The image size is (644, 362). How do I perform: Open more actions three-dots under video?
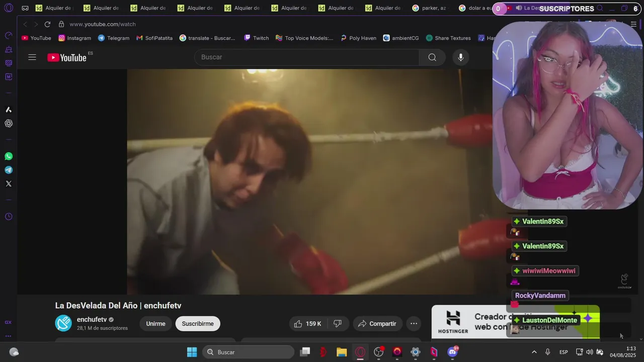pos(414,324)
